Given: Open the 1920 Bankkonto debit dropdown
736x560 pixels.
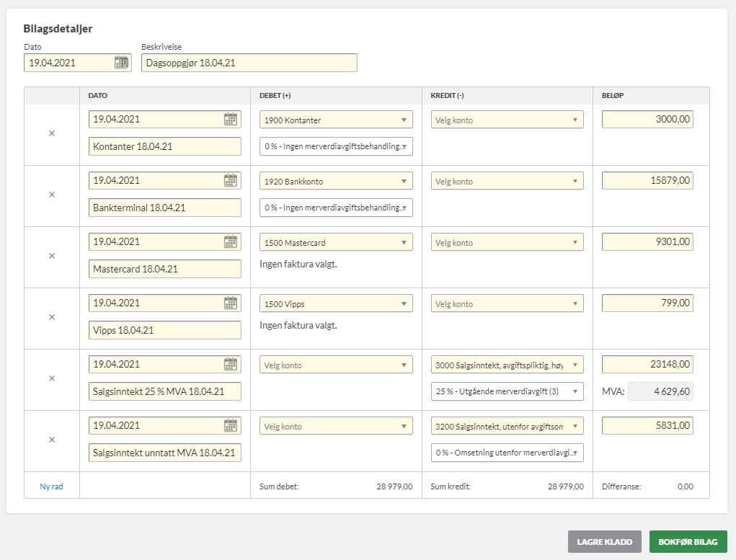Looking at the screenshot, I should point(336,182).
